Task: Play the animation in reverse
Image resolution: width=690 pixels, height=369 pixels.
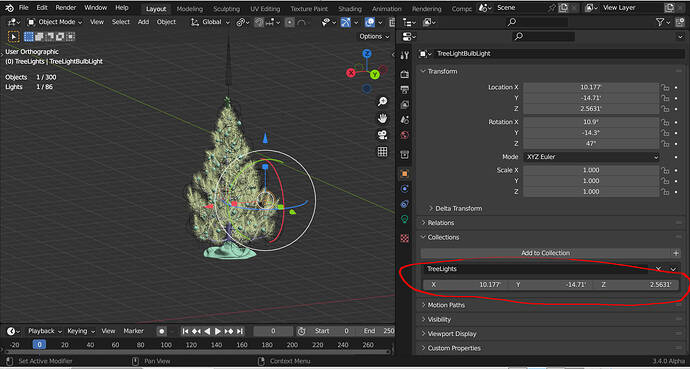Action: pyautogui.click(x=207, y=331)
